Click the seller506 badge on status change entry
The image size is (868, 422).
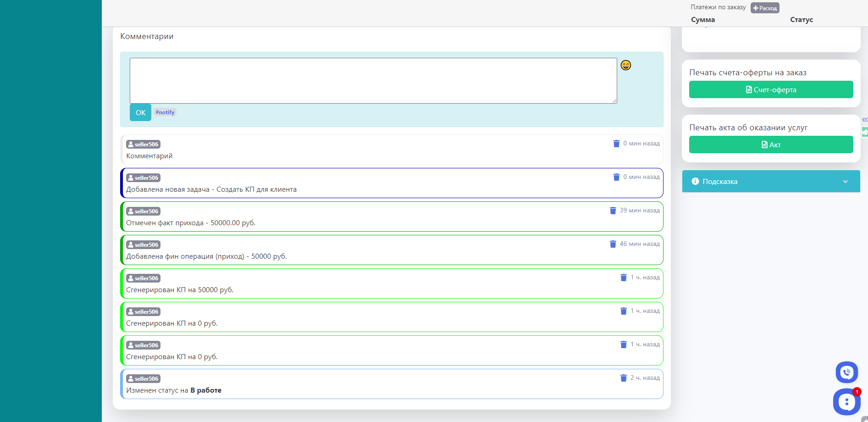click(x=143, y=379)
